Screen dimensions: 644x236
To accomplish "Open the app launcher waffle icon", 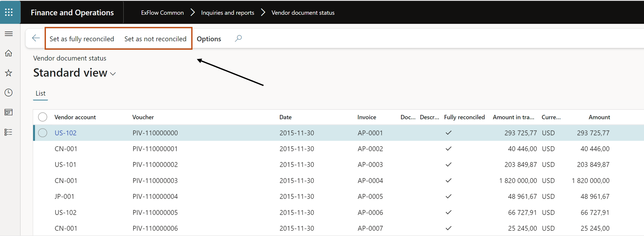I will tap(9, 12).
